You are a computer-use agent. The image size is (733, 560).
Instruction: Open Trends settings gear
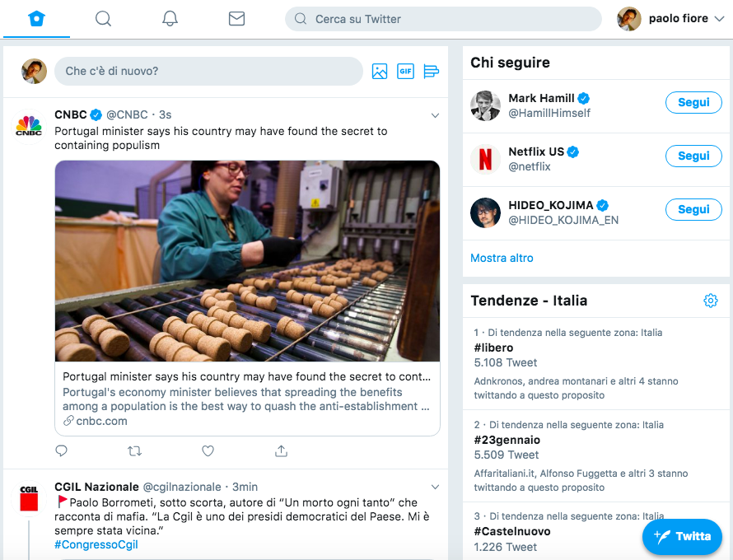(x=710, y=301)
